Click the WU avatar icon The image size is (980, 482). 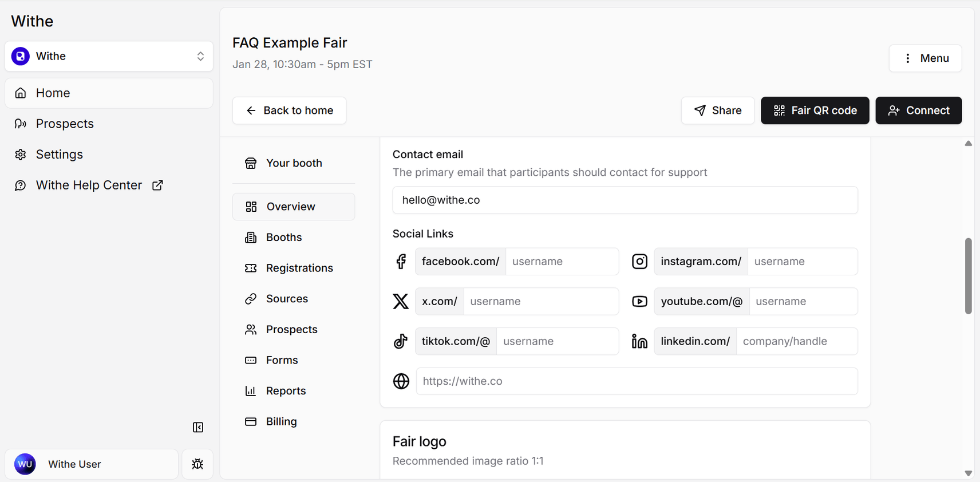[x=25, y=464]
